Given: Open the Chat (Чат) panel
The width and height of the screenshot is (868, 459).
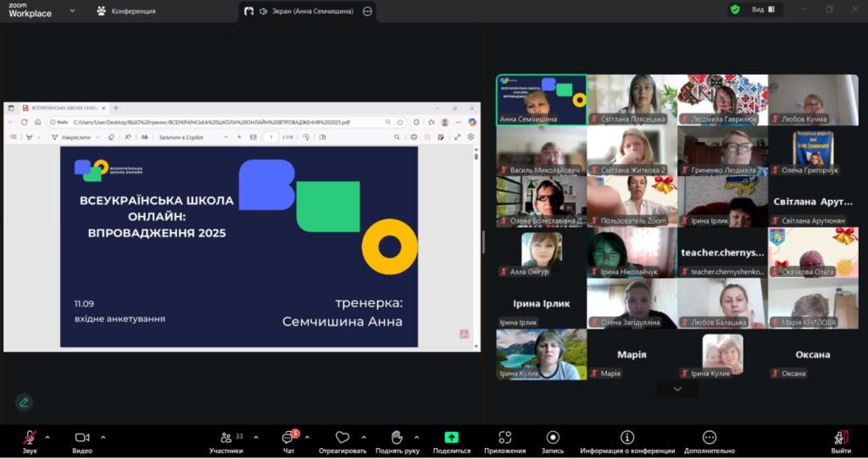Looking at the screenshot, I should coord(288,438).
